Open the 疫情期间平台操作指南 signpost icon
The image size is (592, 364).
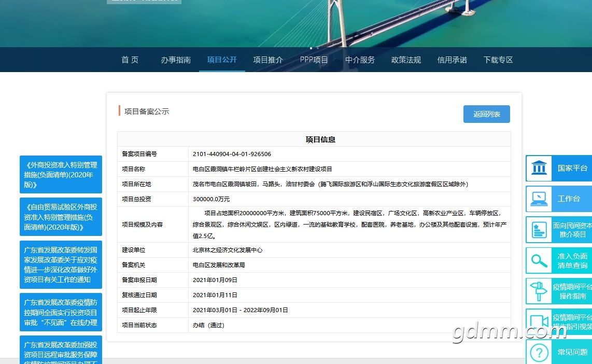click(539, 291)
